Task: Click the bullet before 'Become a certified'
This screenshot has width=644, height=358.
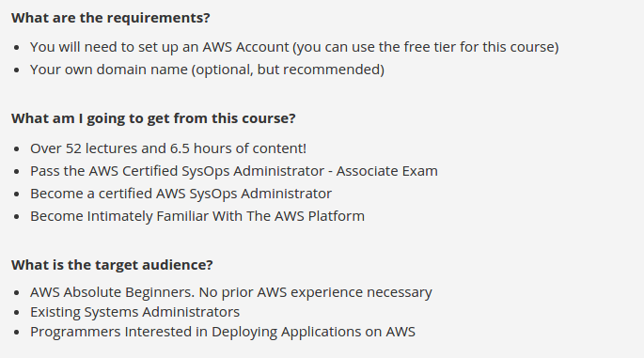Action: [16, 195]
